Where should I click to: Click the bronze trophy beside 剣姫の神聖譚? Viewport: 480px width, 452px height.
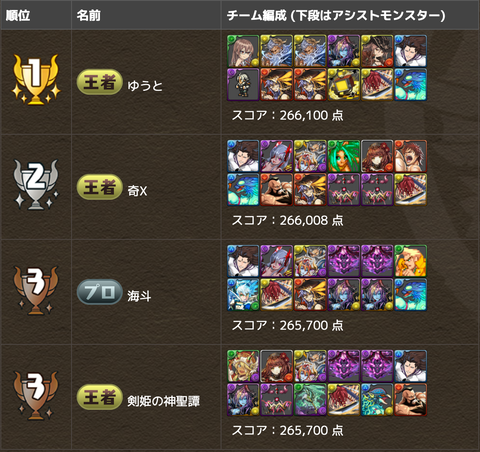(36, 395)
